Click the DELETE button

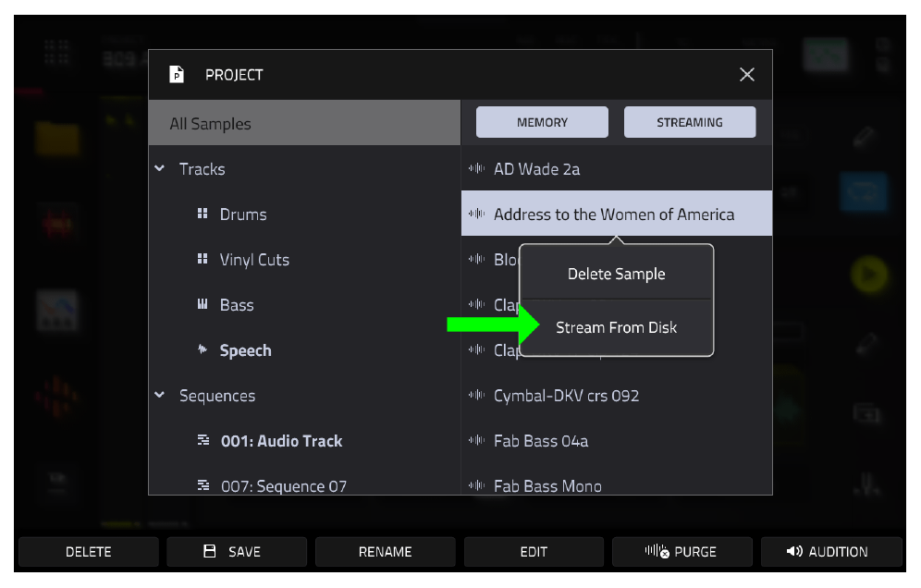pos(89,552)
